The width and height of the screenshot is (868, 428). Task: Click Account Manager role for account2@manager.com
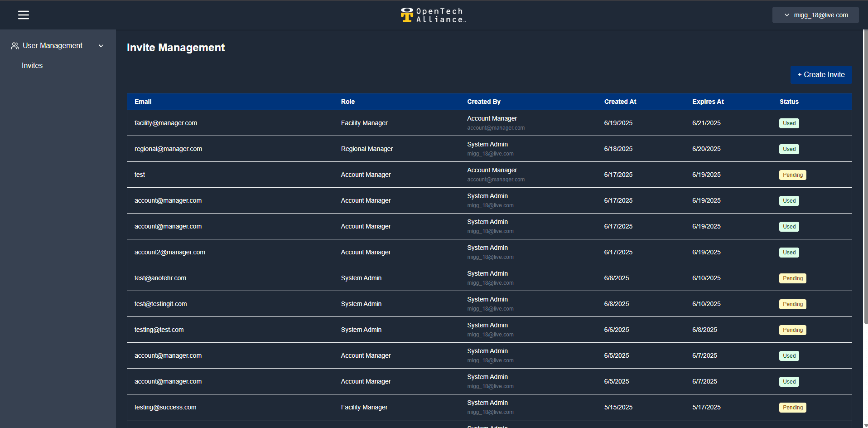[366, 252]
